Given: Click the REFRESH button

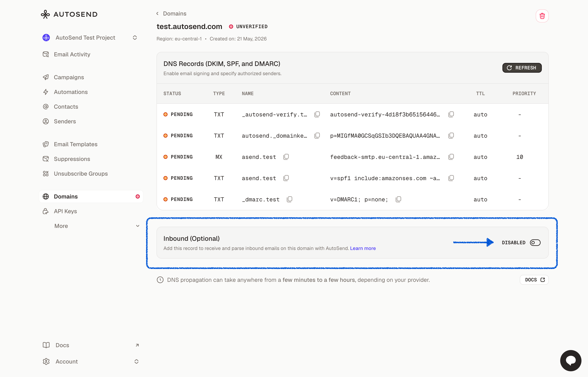Looking at the screenshot, I should (522, 68).
